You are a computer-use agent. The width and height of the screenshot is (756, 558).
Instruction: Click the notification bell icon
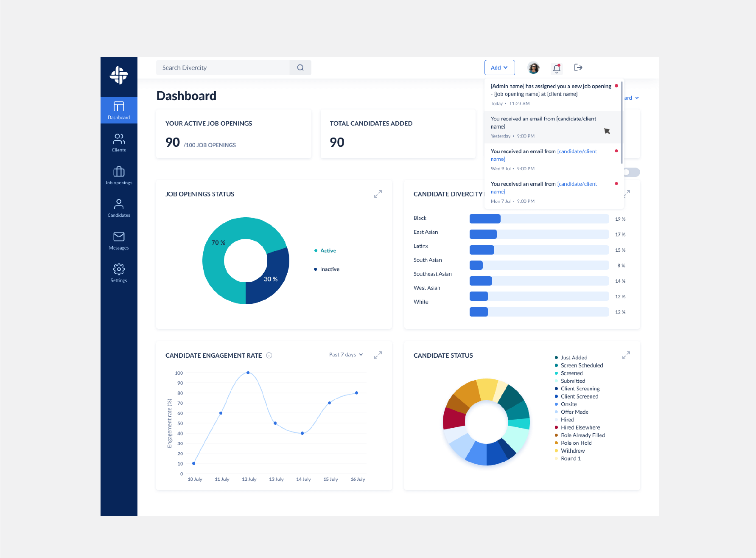(x=557, y=68)
